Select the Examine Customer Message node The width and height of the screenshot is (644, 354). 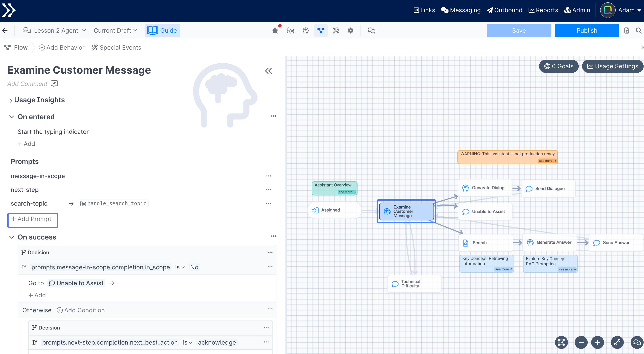(406, 211)
